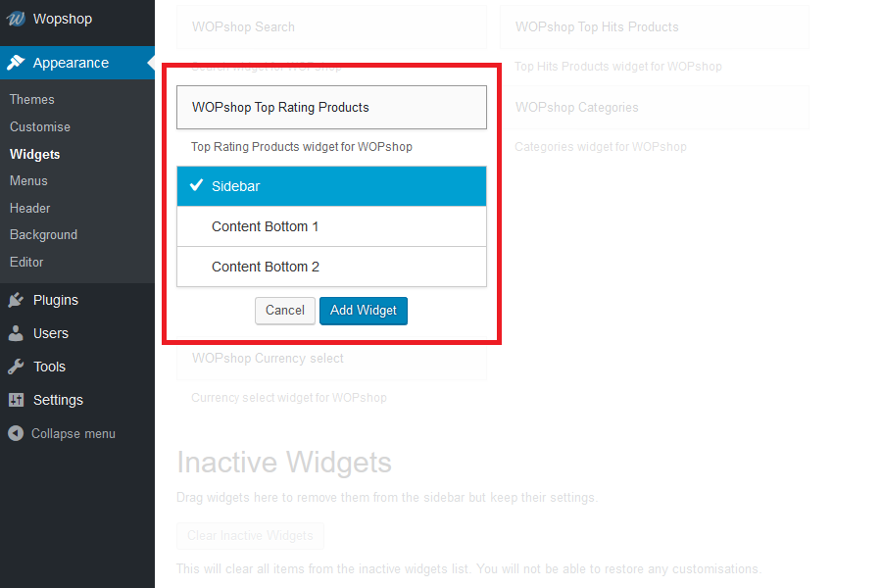Click the Plugins plug icon
The width and height of the screenshot is (882, 588).
pos(16,300)
